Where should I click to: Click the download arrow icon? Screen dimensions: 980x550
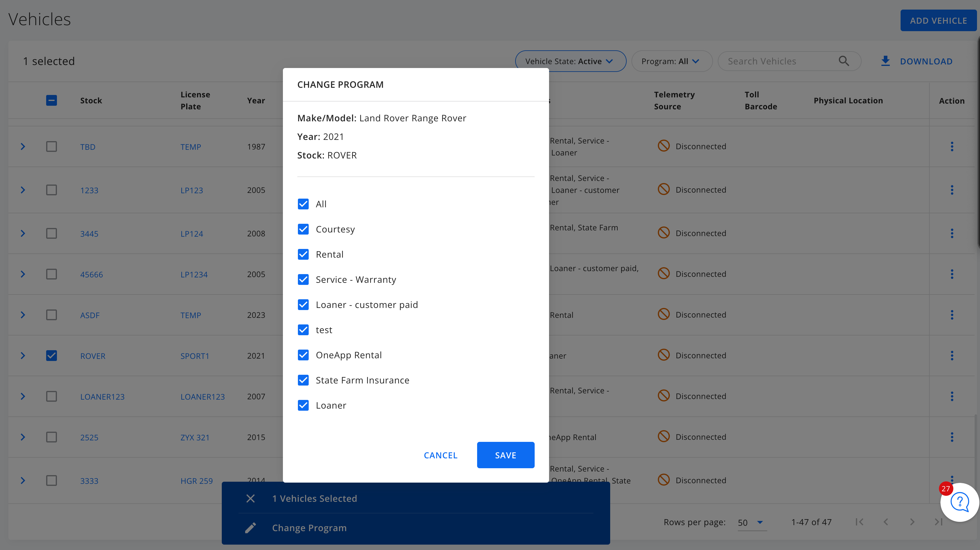885,61
